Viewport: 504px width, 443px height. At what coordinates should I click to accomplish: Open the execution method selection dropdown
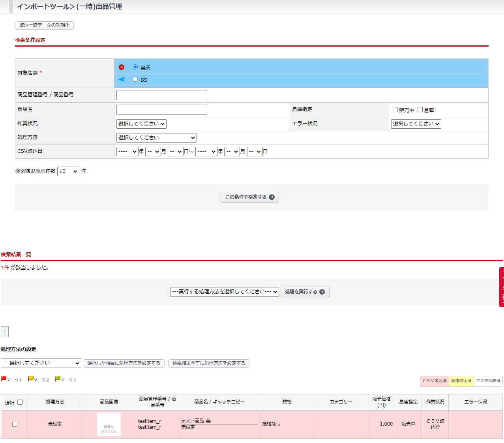(225, 292)
